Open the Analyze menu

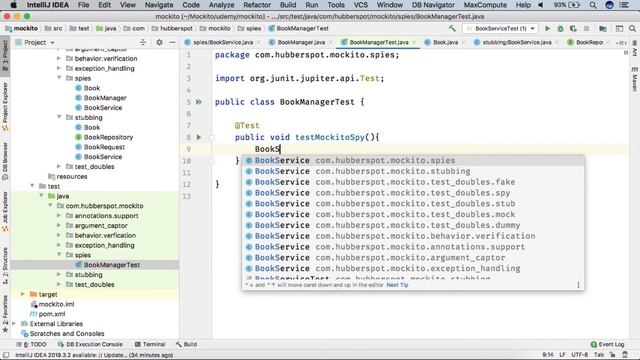221,5
